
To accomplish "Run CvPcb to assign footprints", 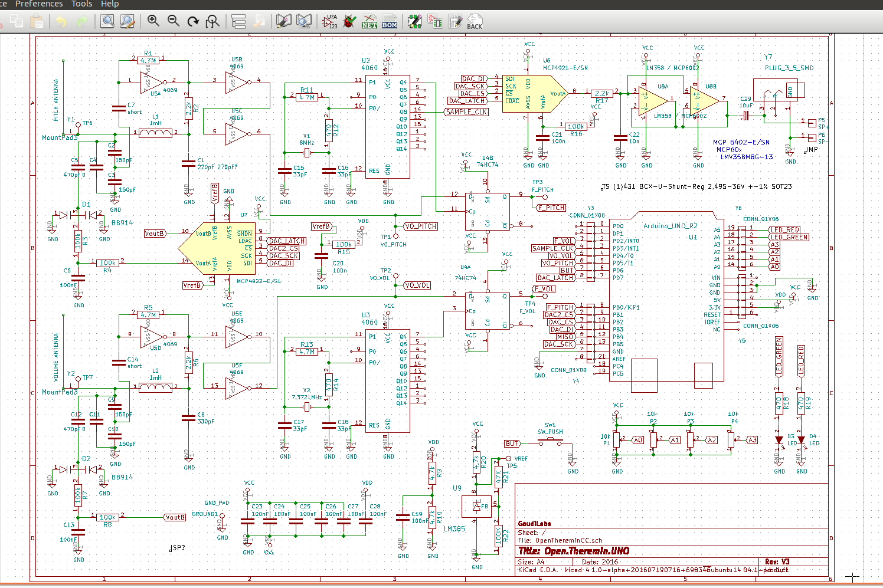I will (x=435, y=22).
